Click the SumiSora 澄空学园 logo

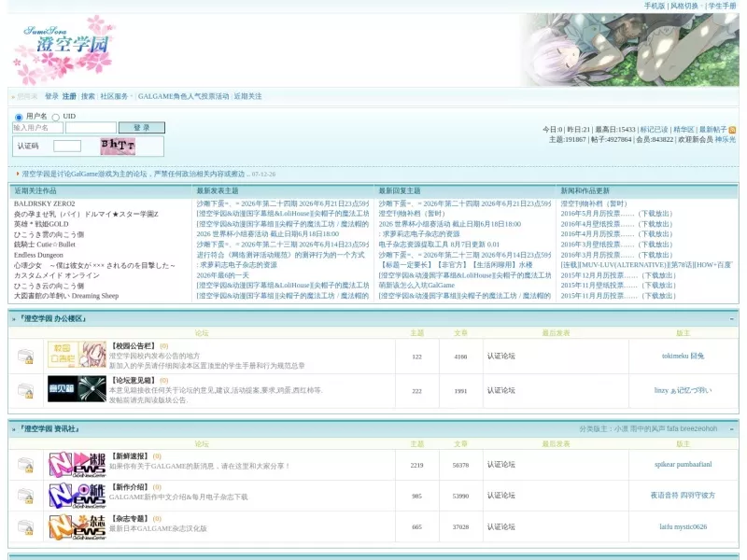(63, 49)
